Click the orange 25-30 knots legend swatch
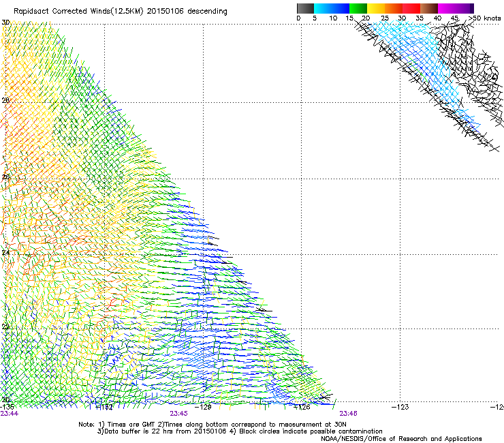The width and height of the screenshot is (504, 443). [x=394, y=8]
